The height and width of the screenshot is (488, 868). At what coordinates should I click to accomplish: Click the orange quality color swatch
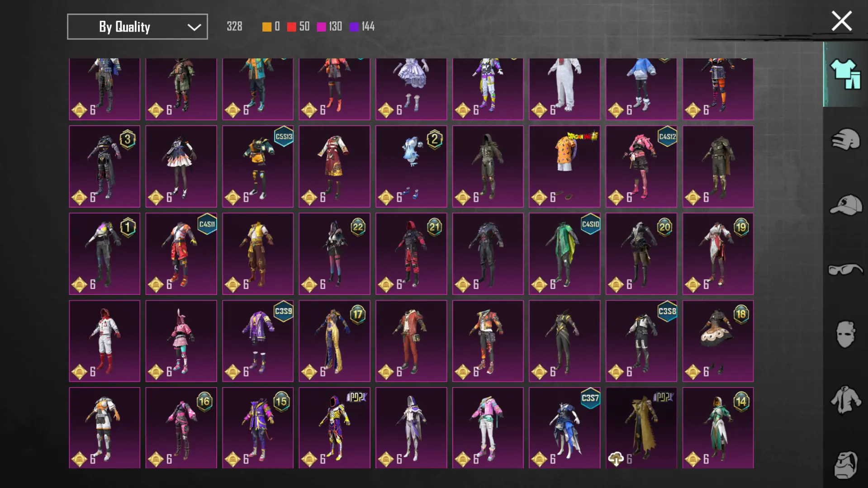(x=267, y=27)
